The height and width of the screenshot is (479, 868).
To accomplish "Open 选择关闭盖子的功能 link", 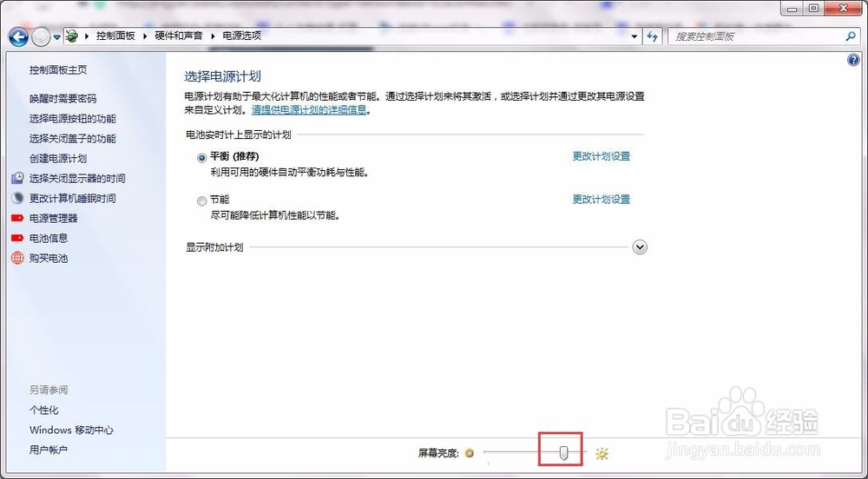I will (73, 138).
